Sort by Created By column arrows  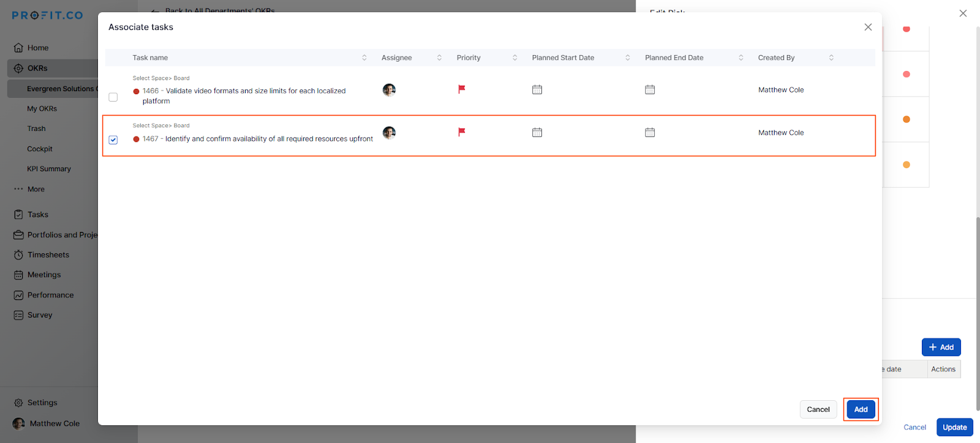831,58
